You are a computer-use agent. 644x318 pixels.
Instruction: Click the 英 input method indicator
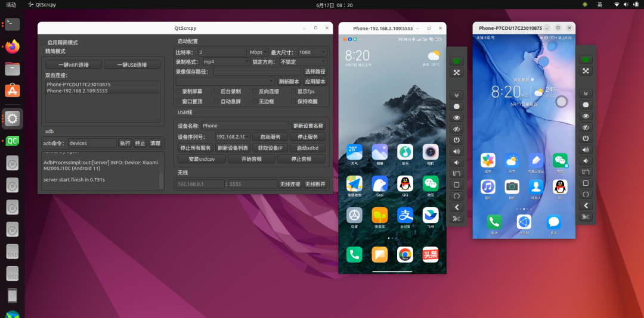point(600,5)
